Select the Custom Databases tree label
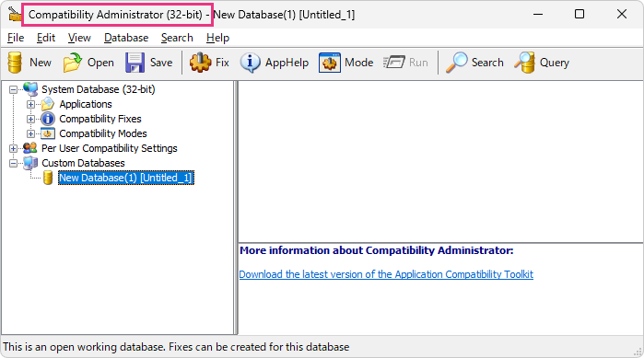This screenshot has width=644, height=358. [83, 163]
